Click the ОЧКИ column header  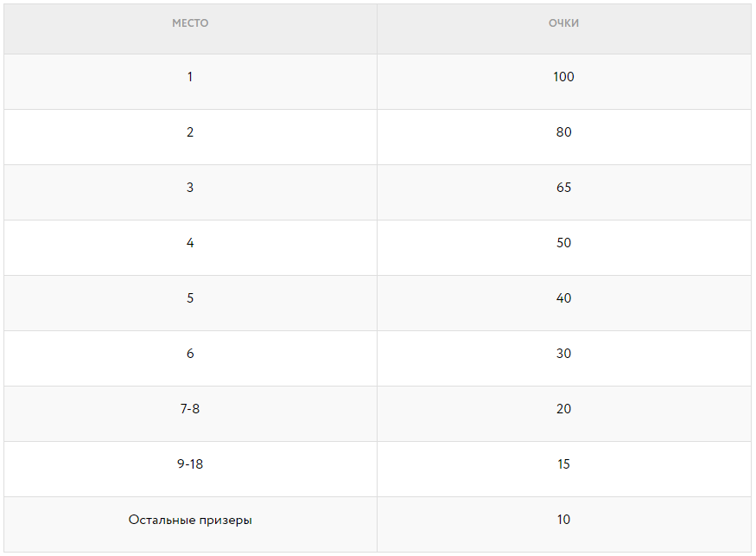(563, 23)
